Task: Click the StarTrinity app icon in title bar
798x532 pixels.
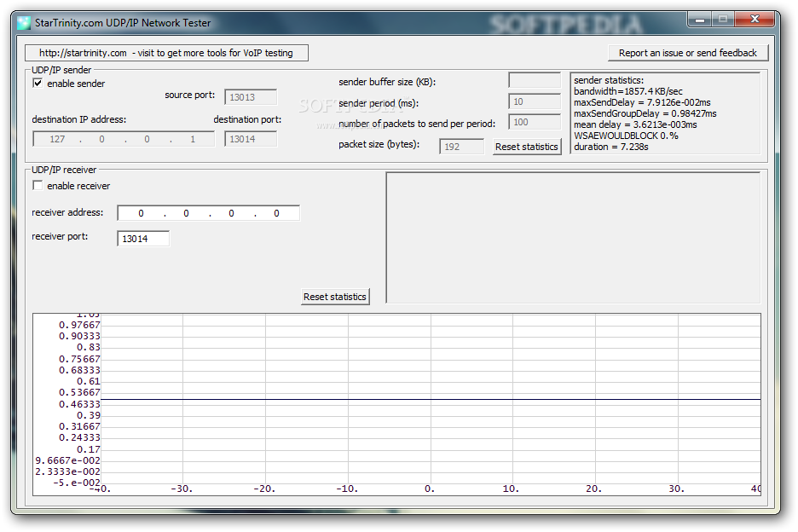Action: 23,23
